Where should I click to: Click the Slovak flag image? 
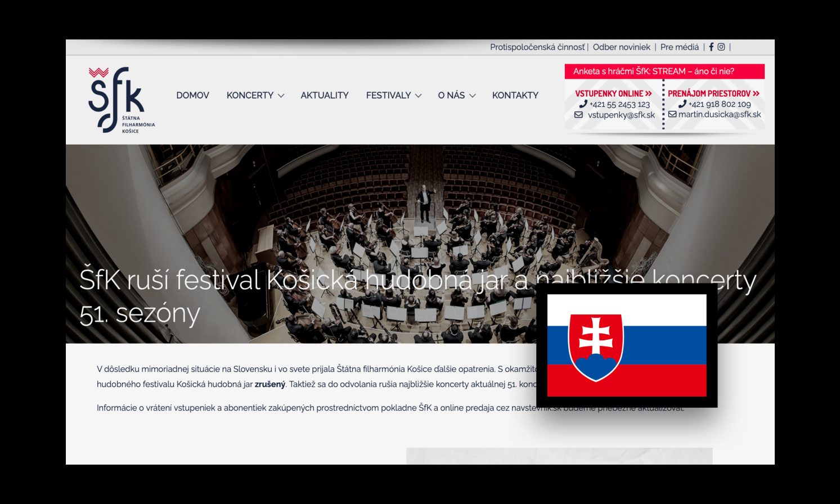tap(627, 345)
